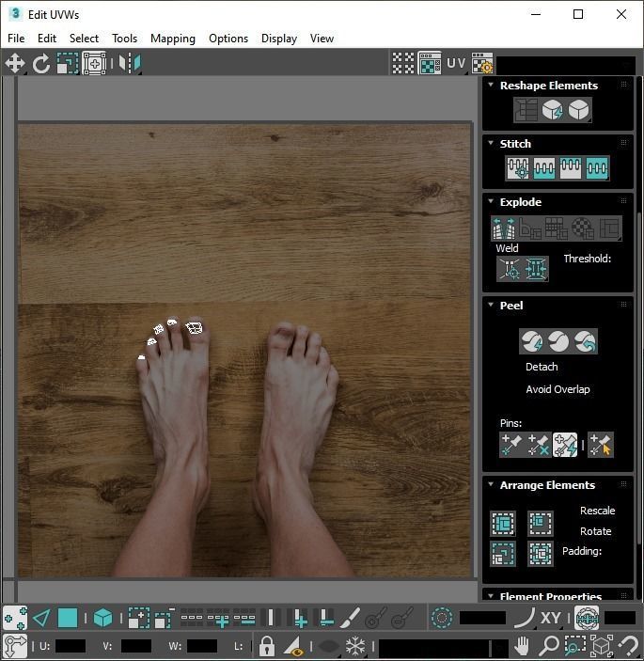Open the View menu

[322, 39]
